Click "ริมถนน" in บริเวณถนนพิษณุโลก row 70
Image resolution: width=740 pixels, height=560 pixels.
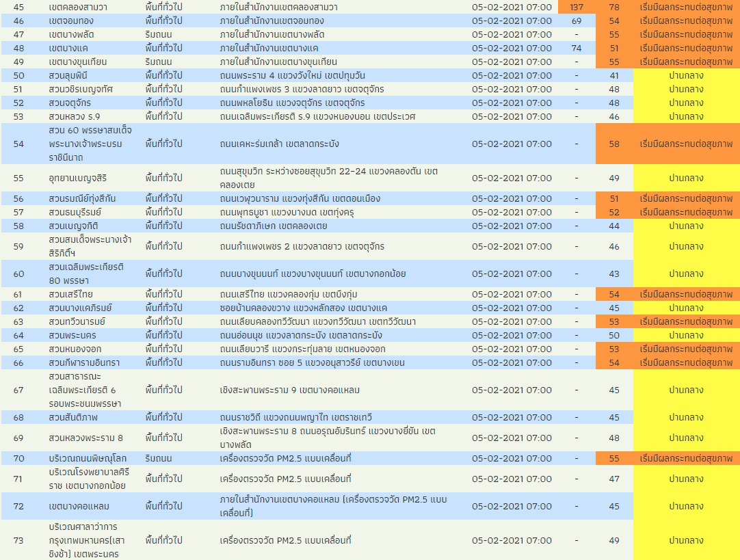159,459
